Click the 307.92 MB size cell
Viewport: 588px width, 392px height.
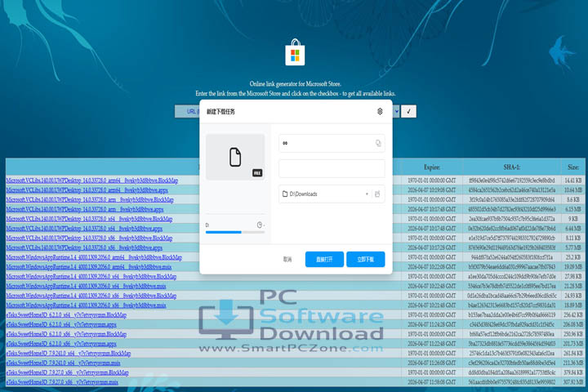(573, 382)
